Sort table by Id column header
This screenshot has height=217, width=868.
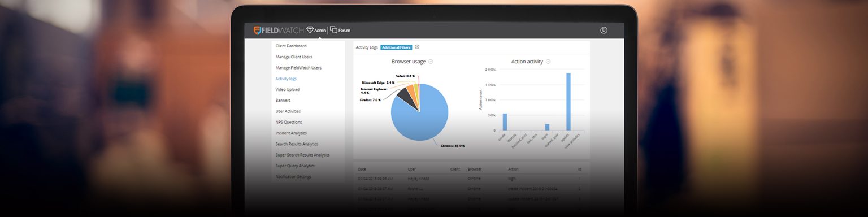[580, 169]
